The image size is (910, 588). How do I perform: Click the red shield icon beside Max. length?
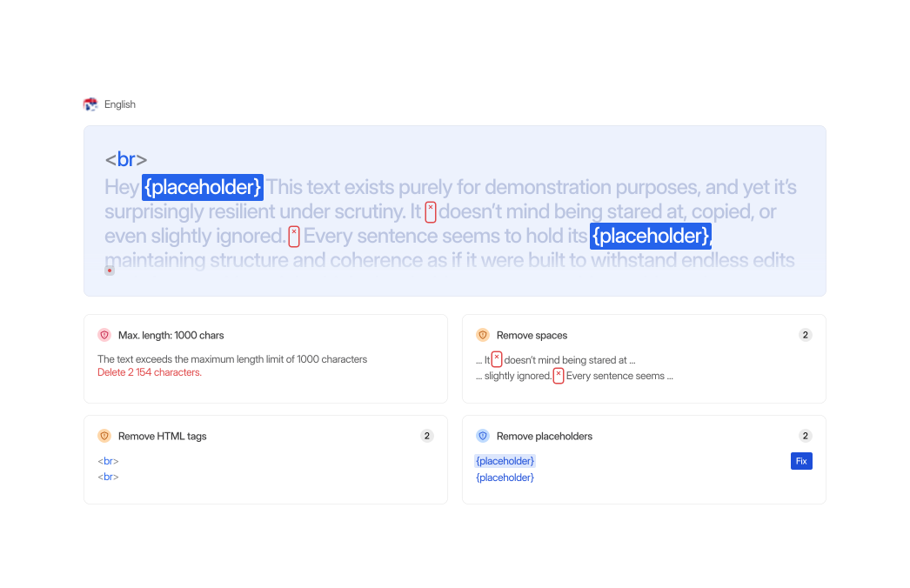[x=104, y=335]
